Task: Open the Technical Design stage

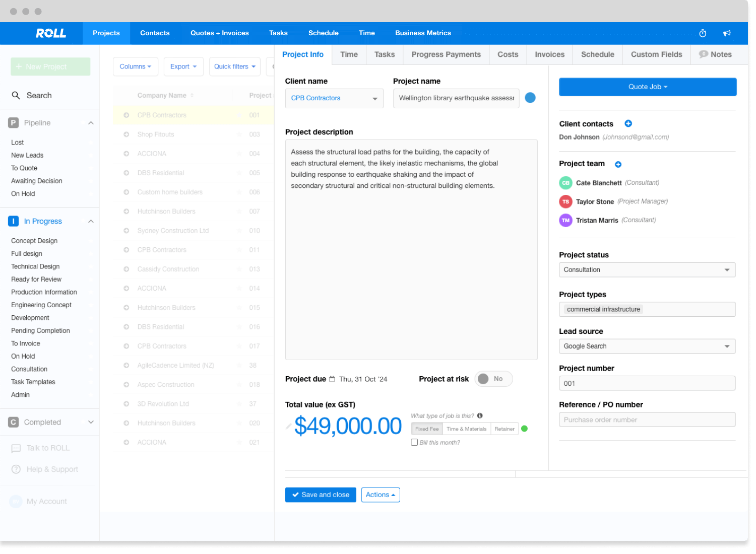Action: 35,266
